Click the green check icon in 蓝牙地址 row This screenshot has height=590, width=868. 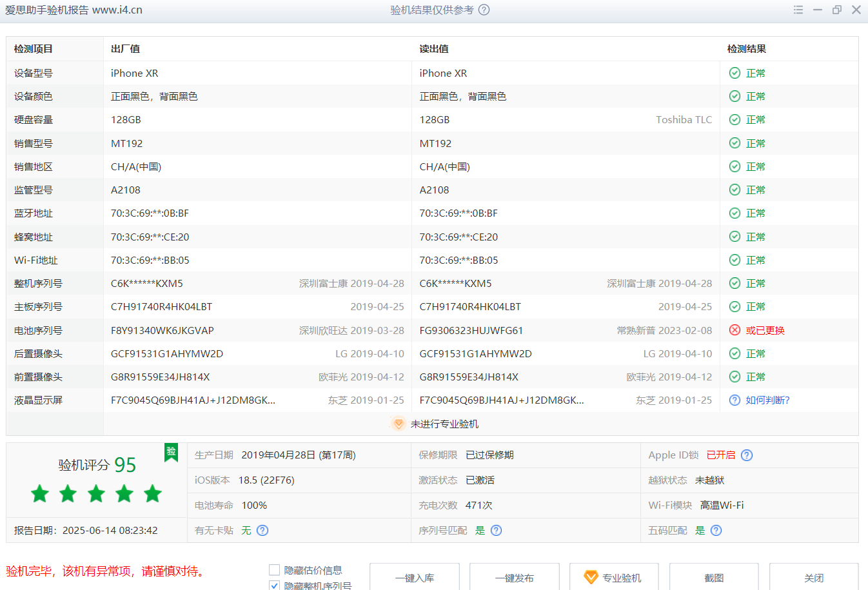[735, 213]
